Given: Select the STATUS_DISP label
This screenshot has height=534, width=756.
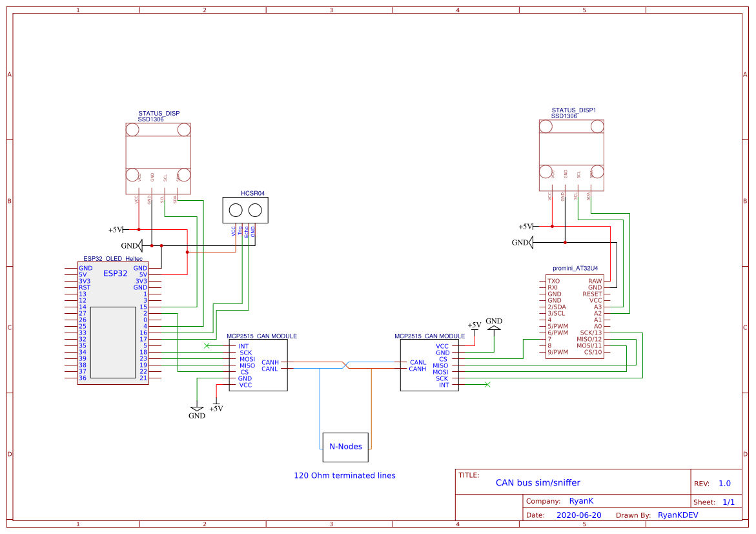Looking at the screenshot, I should (159, 114).
